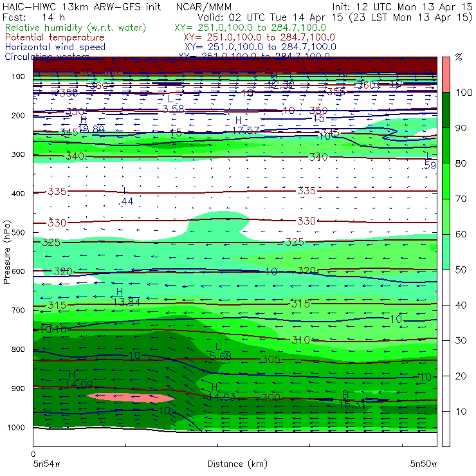Screen dimensions: 476x476
Task: Click the "L 3.58" wind minimum label
Action: click(173, 104)
